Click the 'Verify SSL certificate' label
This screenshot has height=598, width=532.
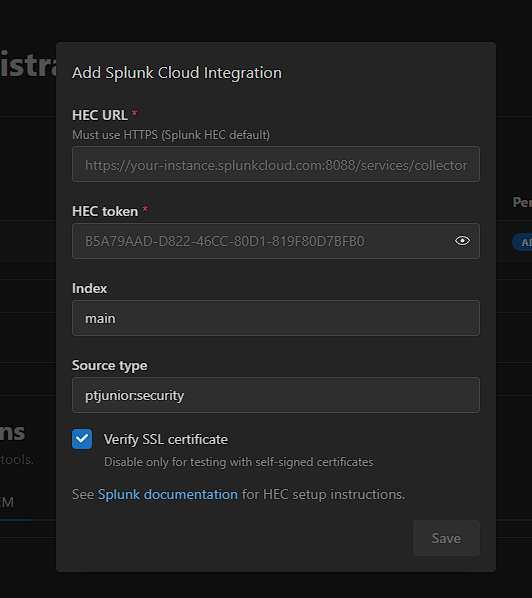point(166,439)
